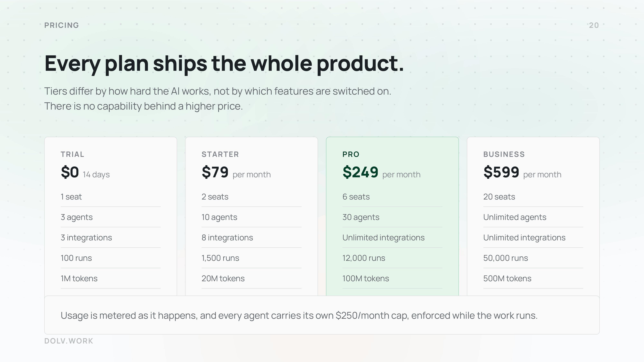The image size is (644, 362).
Task: Select the Starter plan heading
Action: click(220, 154)
